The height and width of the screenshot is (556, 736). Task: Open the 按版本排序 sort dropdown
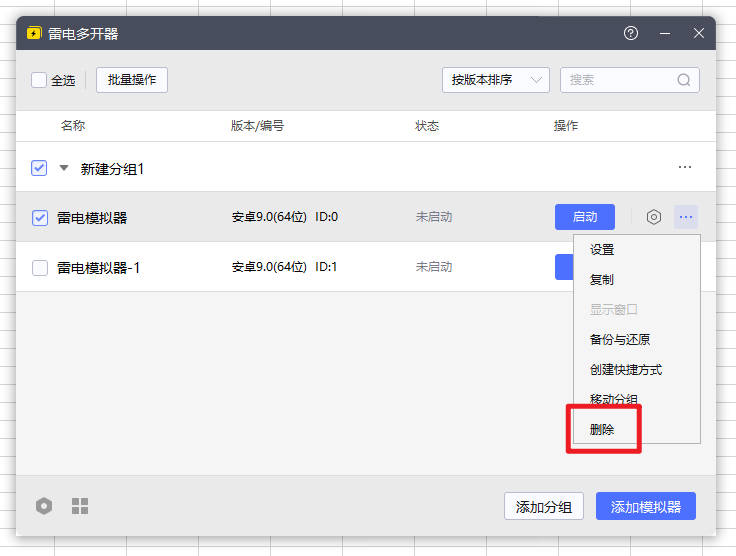point(496,80)
